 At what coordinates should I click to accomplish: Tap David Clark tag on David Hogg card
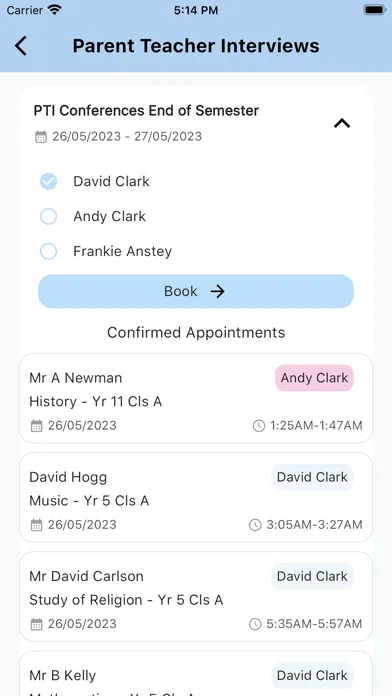pos(313,477)
